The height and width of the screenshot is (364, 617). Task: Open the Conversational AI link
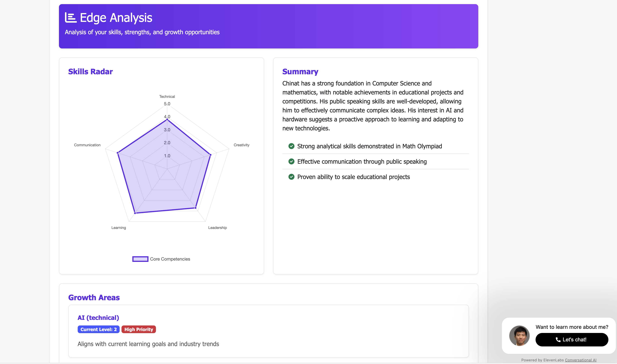tap(580, 360)
